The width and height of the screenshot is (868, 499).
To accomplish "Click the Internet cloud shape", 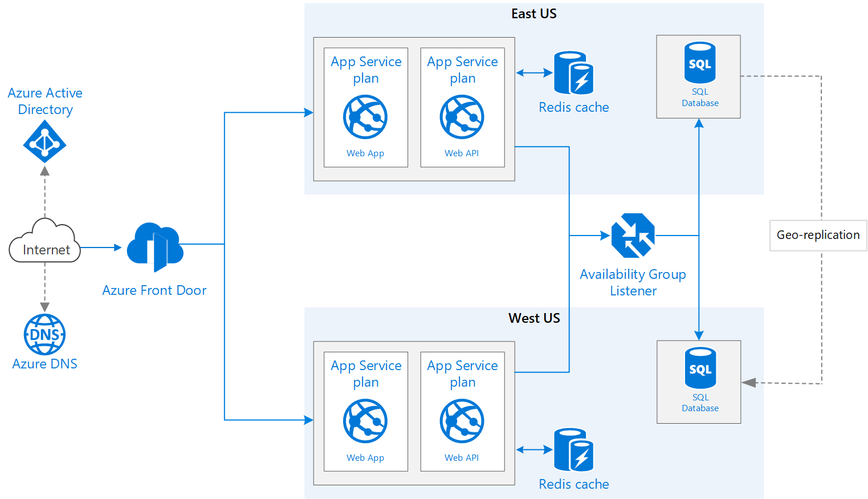I will (x=44, y=241).
